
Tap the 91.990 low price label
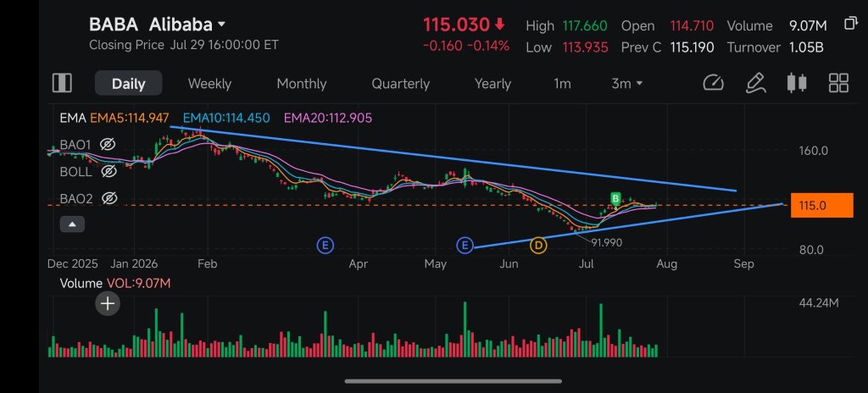(x=607, y=242)
